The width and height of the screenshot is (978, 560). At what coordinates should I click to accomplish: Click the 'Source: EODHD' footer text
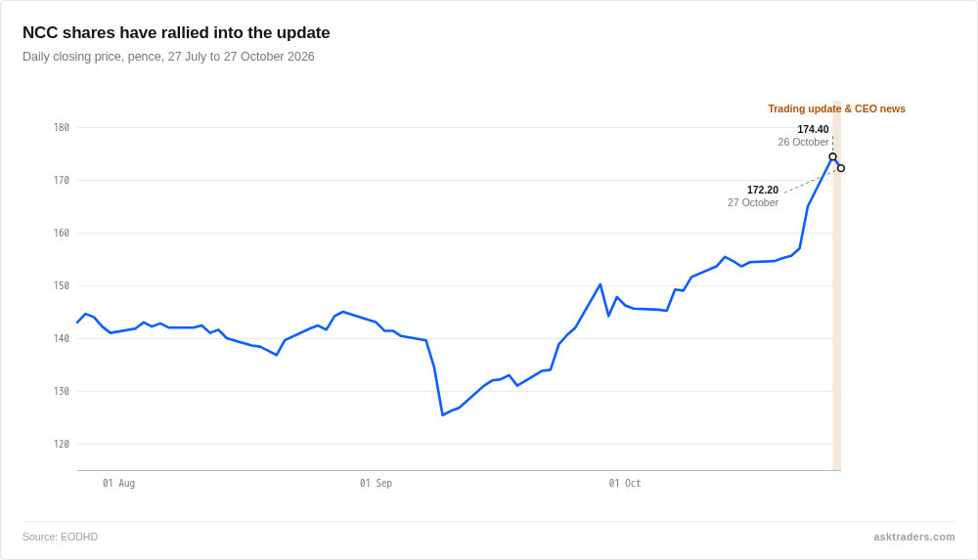tap(60, 537)
